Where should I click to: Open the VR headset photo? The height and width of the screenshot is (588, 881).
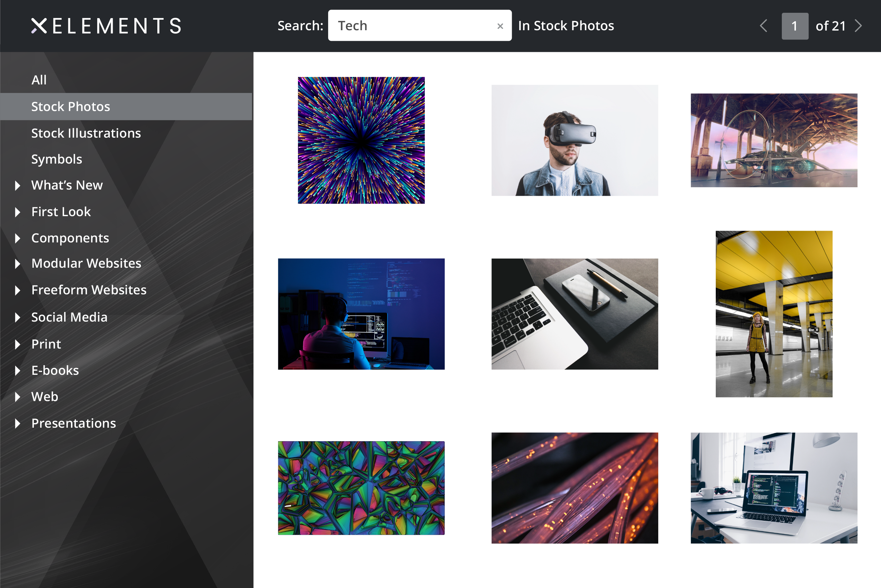click(574, 140)
